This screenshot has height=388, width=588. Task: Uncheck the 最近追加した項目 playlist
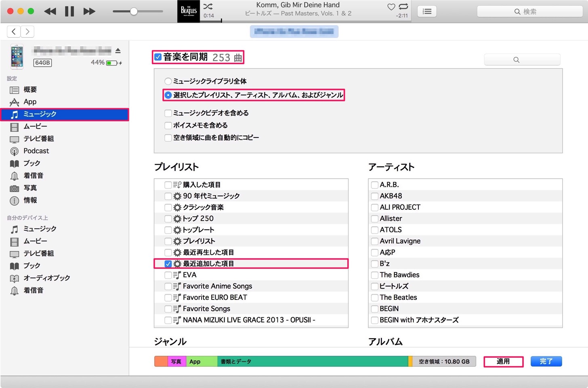click(168, 264)
